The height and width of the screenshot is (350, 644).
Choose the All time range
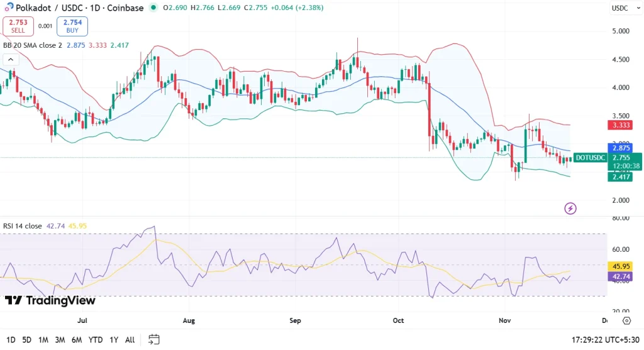(130, 340)
